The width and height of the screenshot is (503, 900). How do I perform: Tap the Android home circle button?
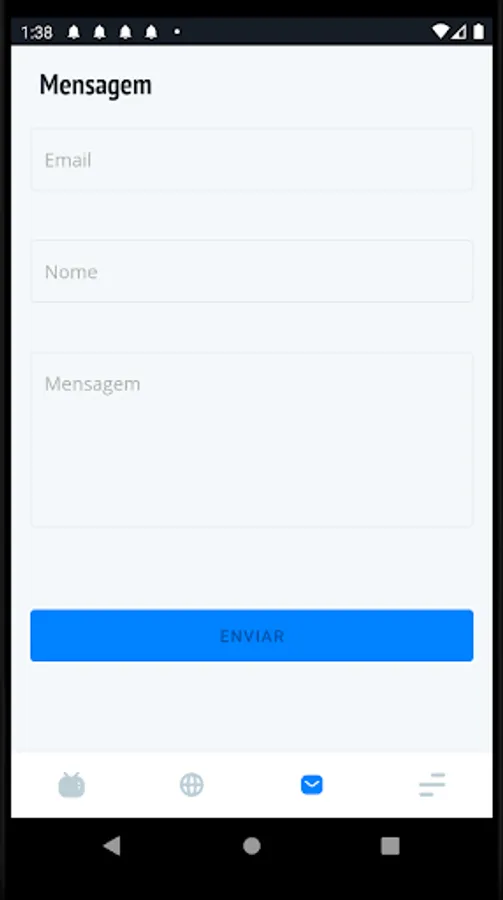(x=252, y=845)
